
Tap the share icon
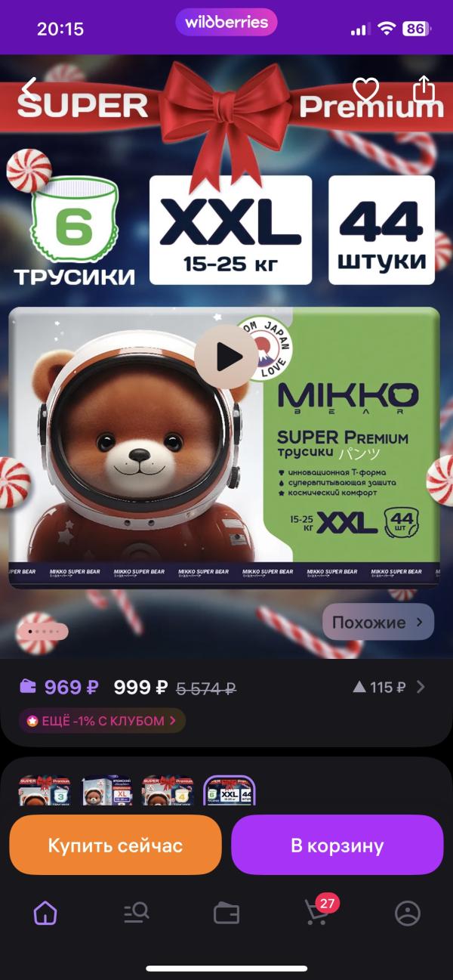tap(424, 88)
